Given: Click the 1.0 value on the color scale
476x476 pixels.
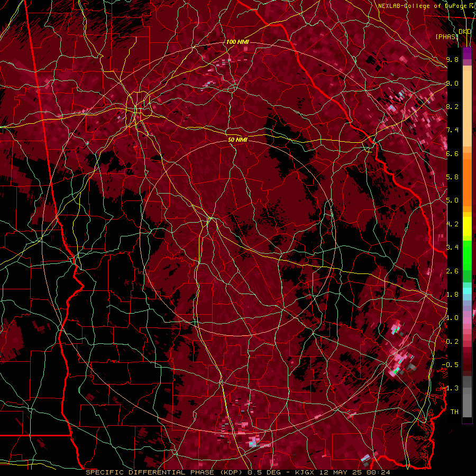Looking at the screenshot, I should [452, 318].
